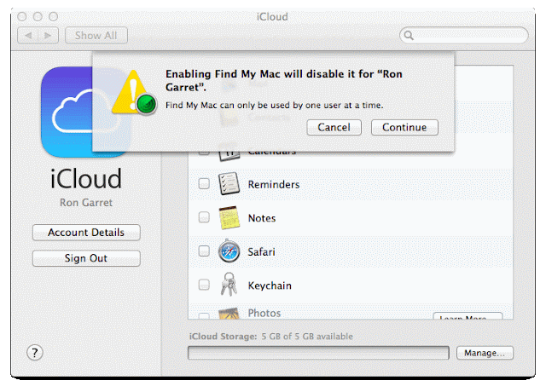Click the warning Find My Mac alert icon
Screen dimensions: 546x392
(x=135, y=92)
